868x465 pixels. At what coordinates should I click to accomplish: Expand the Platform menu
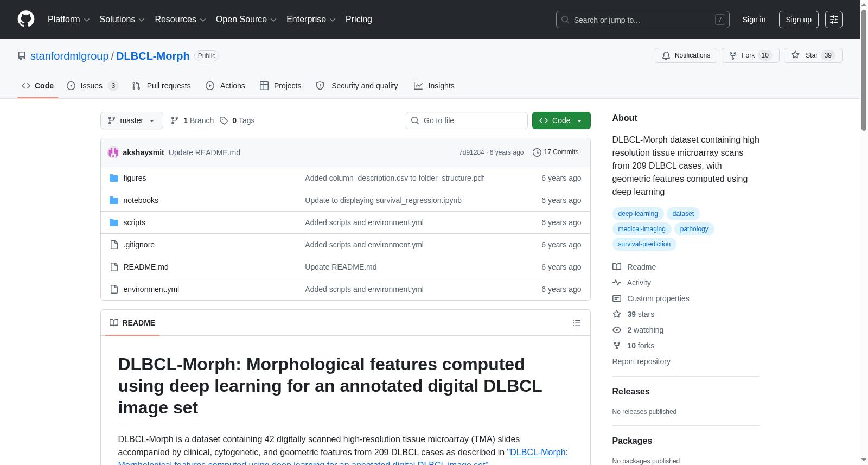pos(68,20)
